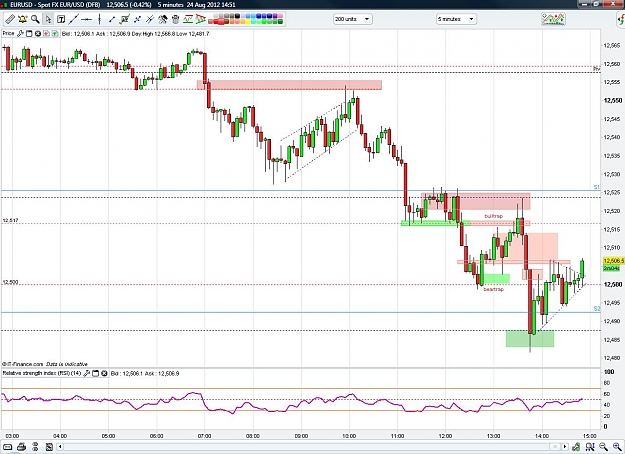Select the vertical line tool
Screen dimensions: 625x454
99,19
